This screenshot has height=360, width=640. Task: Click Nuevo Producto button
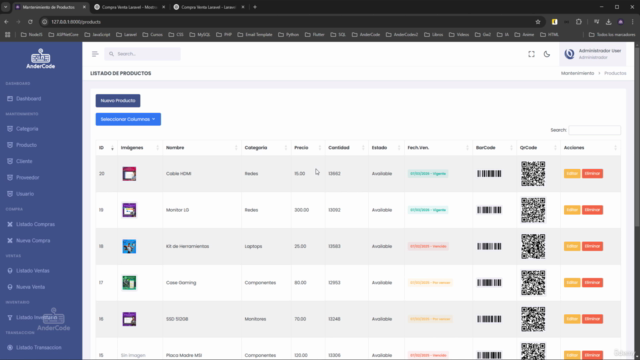coord(118,100)
